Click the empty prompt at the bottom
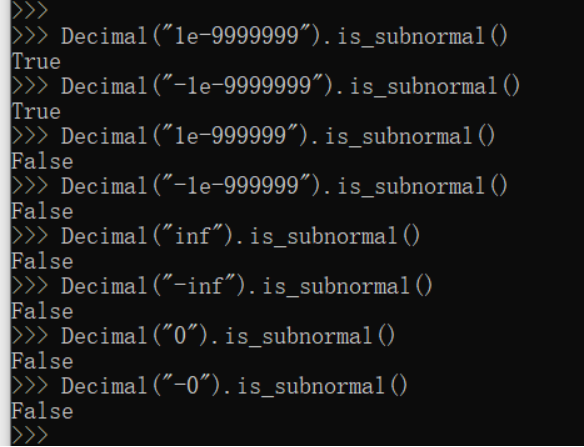This screenshot has width=584, height=447. click(x=30, y=435)
